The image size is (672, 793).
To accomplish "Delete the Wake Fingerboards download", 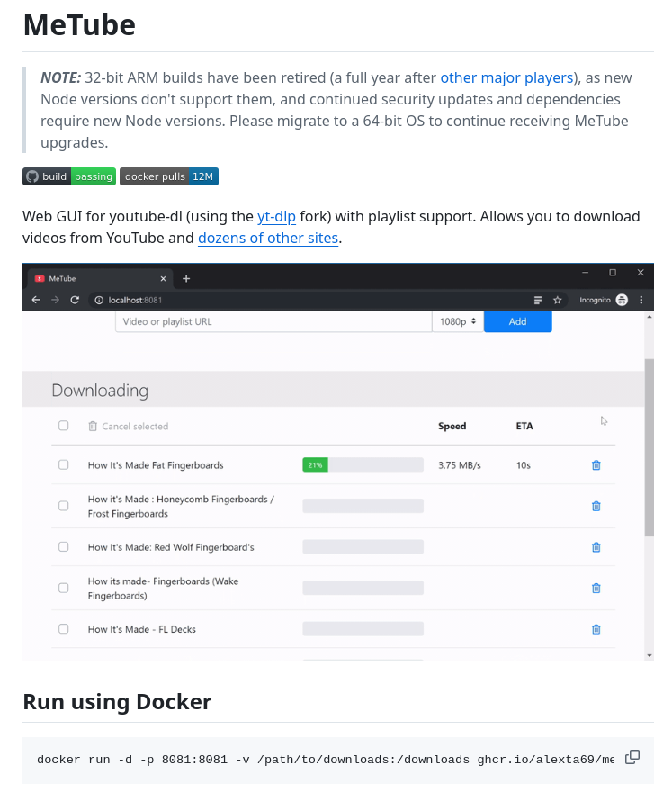I will point(596,588).
